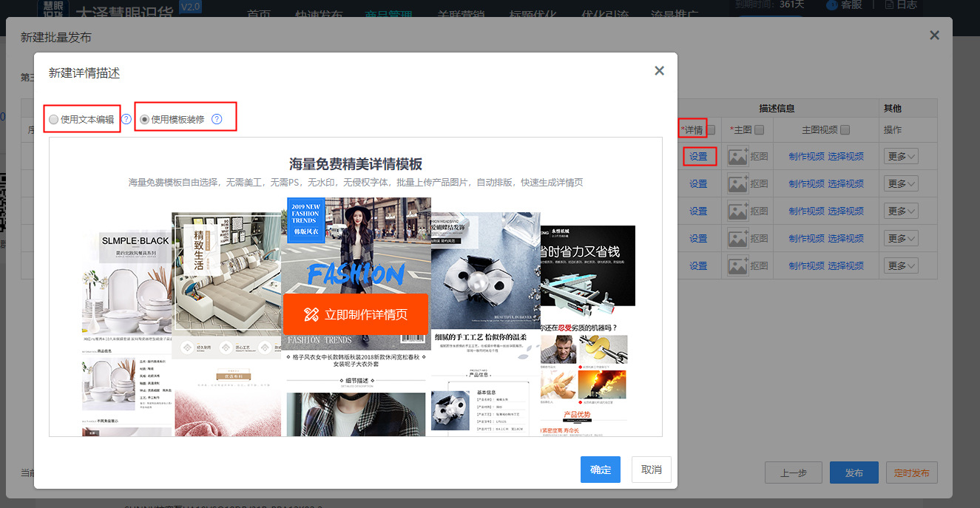This screenshot has width=980, height=508.
Task: Click the orange 立即制作详情页 button
Action: 356,314
